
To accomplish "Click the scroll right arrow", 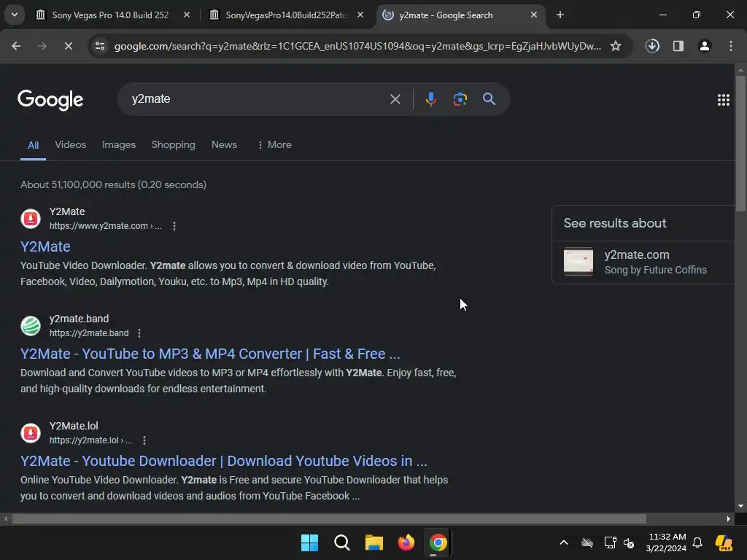I will tap(729, 518).
